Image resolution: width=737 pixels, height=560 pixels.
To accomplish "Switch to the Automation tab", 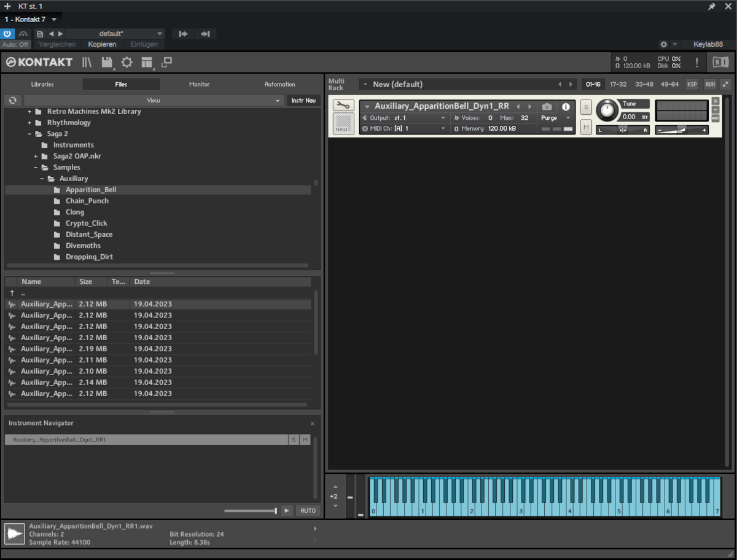I will click(x=279, y=84).
